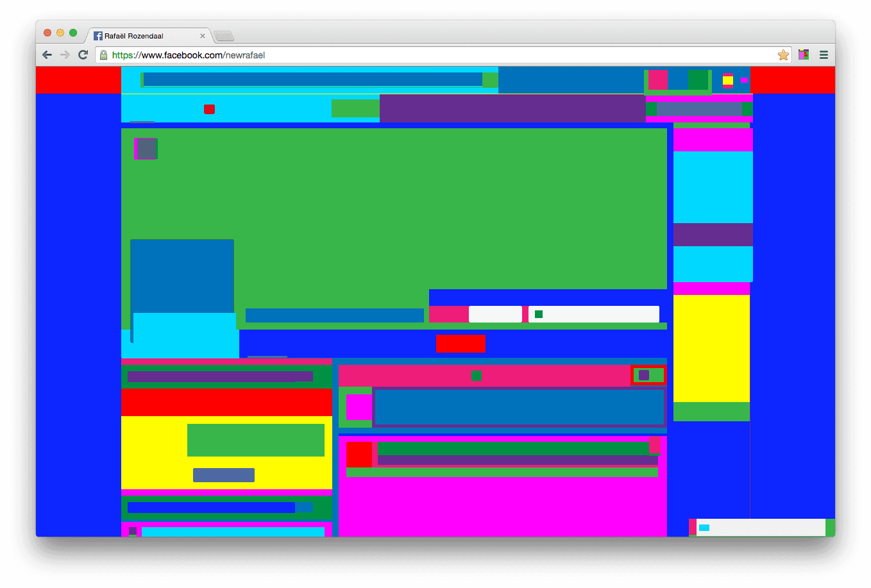
Task: Go back to the previous page
Action: [x=47, y=55]
